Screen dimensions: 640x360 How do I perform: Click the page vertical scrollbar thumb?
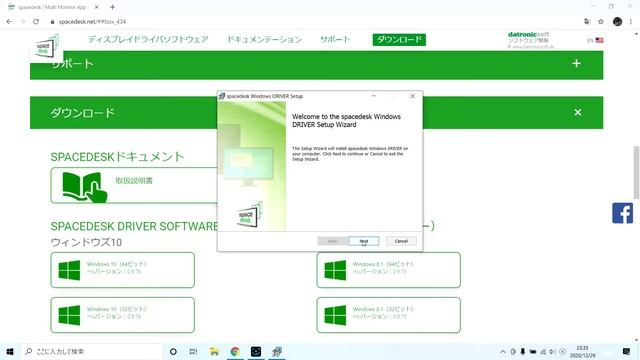pyautogui.click(x=636, y=172)
